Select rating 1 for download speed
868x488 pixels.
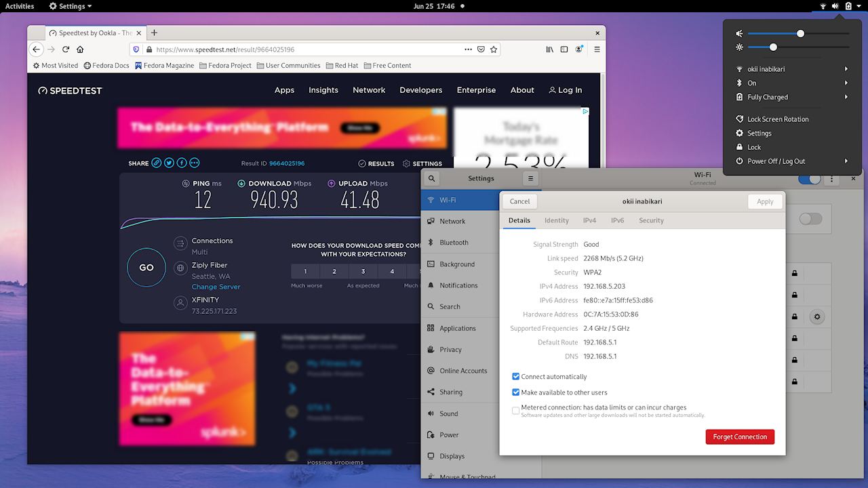pos(305,271)
